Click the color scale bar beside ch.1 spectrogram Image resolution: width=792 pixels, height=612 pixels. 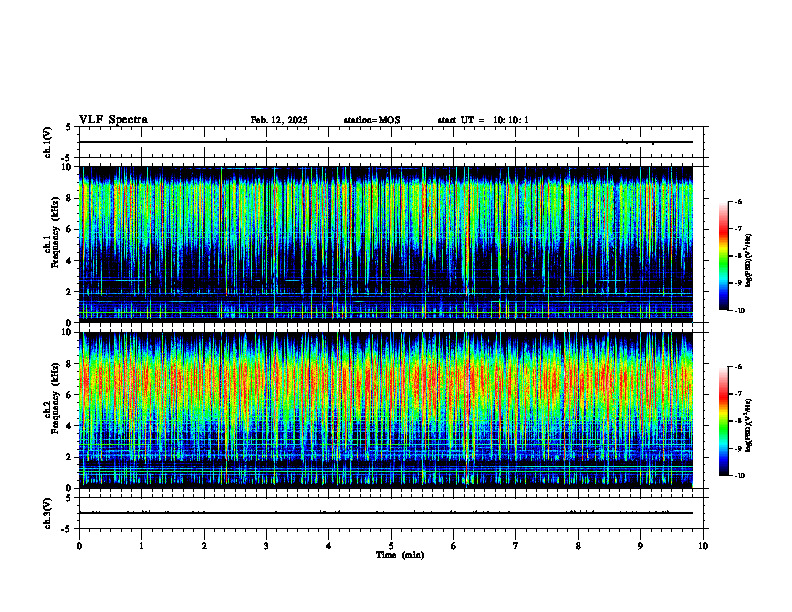[x=723, y=256]
